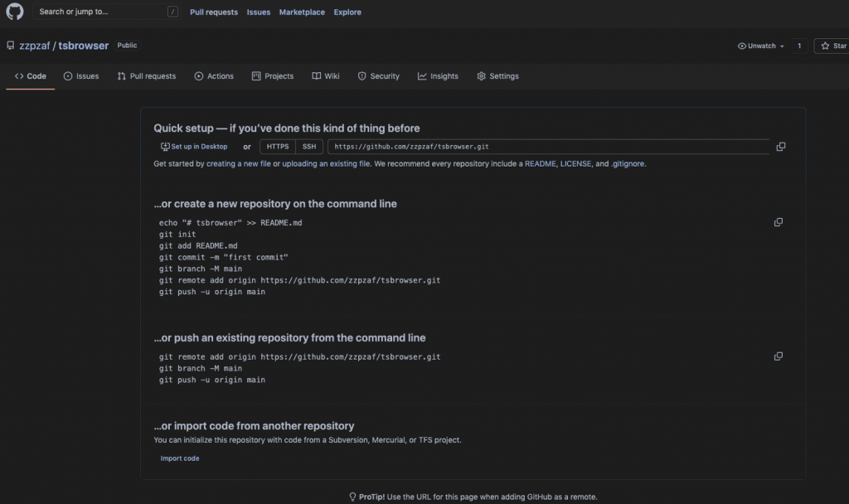Open the GitHub home logo
The height and width of the screenshot is (504, 849).
pos(15,12)
